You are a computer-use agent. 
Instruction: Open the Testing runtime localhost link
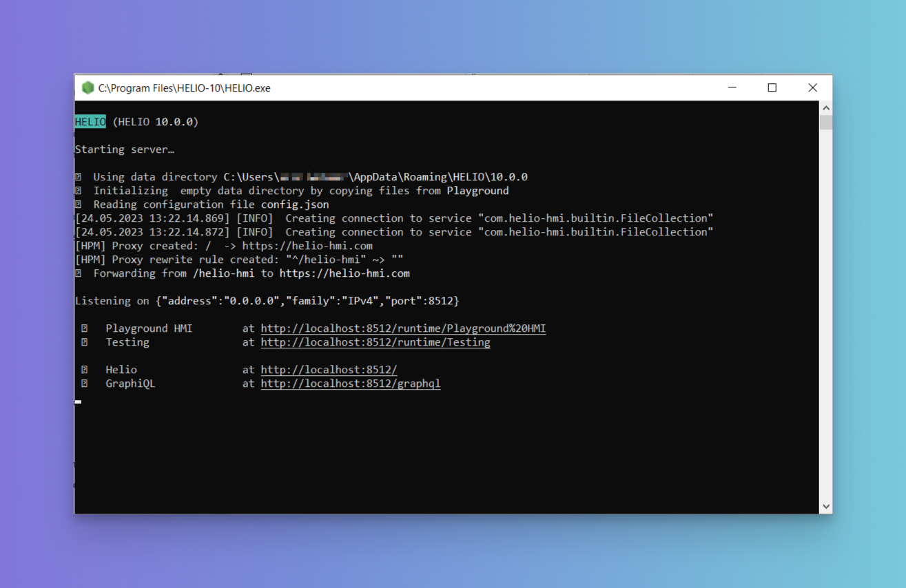point(375,342)
